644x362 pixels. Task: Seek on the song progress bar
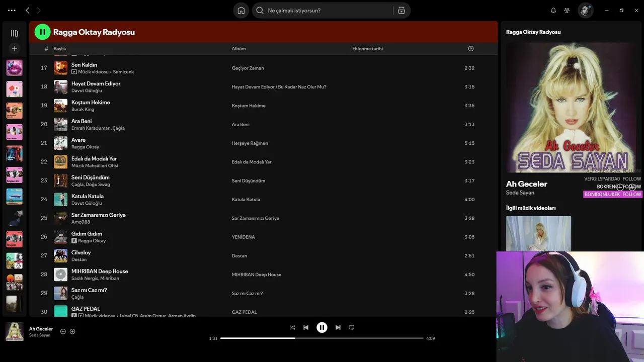click(322, 338)
